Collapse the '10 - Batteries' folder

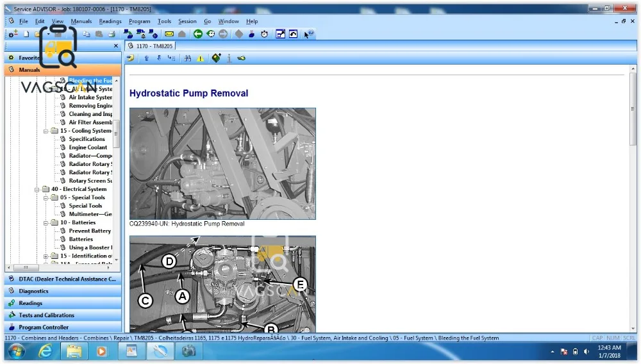(x=46, y=223)
